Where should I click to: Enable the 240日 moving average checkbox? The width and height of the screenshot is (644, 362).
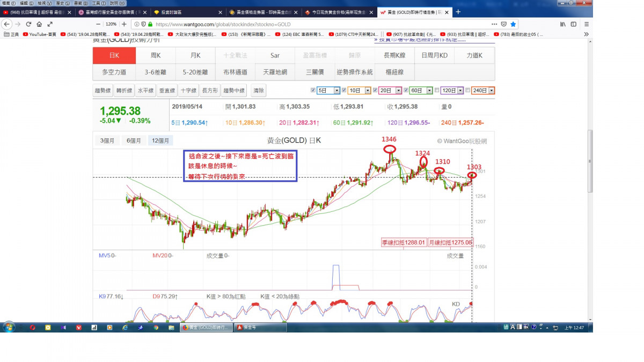pyautogui.click(x=467, y=90)
